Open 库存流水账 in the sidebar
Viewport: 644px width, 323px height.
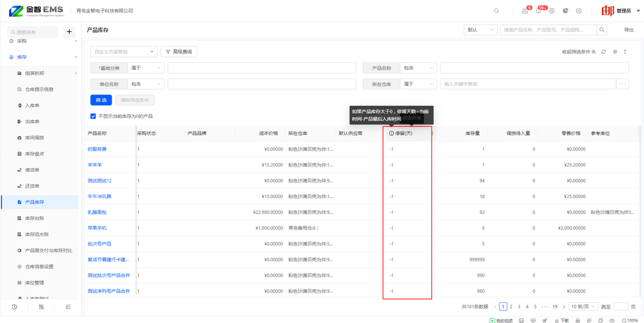[37, 234]
